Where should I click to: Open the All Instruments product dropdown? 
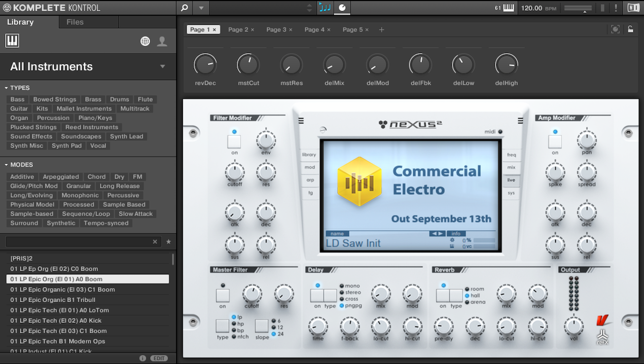tap(162, 66)
